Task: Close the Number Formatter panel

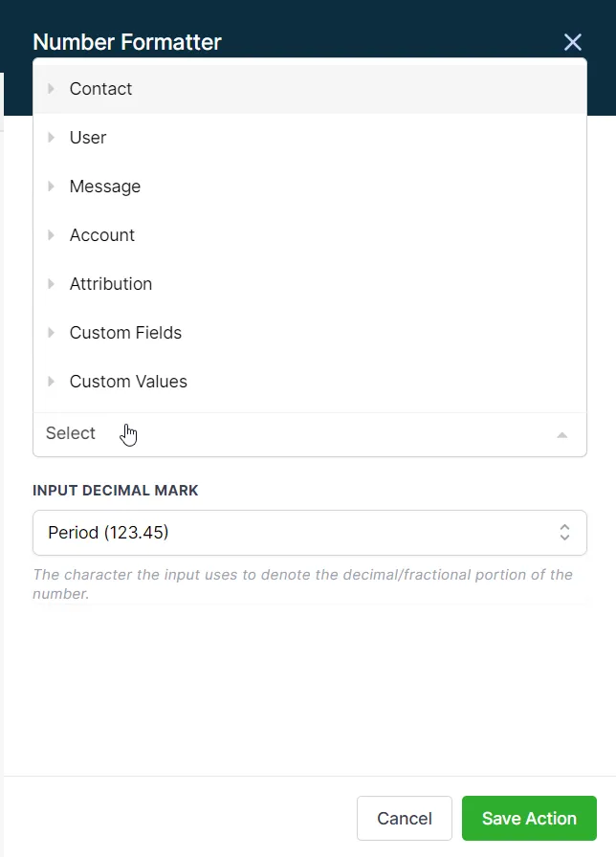Action: (x=572, y=42)
